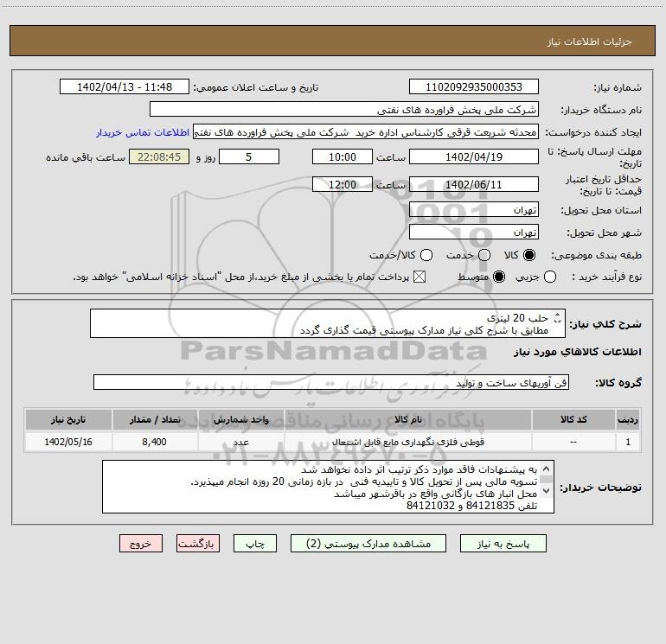The image size is (666, 644).
Task: Select the 'متوسط' purchase type radio
Action: tap(499, 277)
